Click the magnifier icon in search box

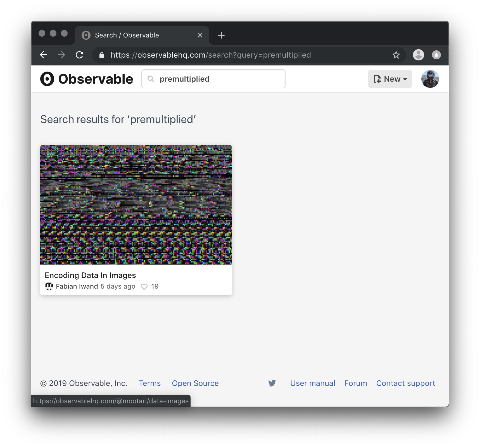(151, 79)
